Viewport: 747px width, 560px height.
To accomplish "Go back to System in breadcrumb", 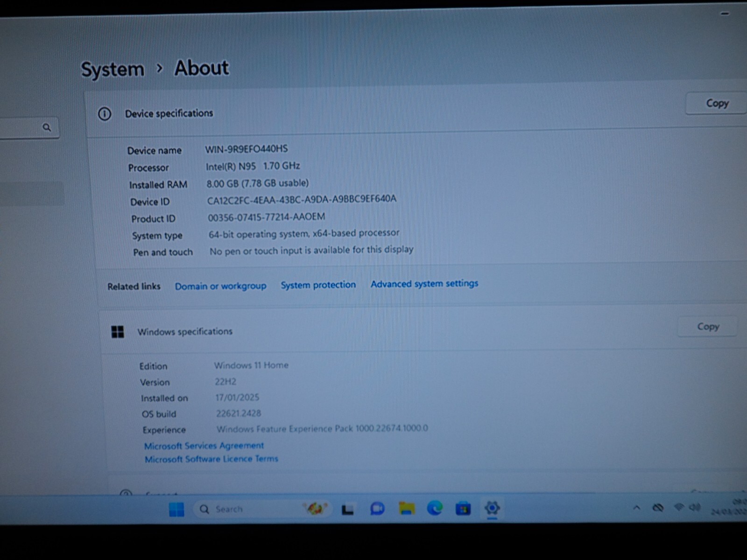I will 113,70.
